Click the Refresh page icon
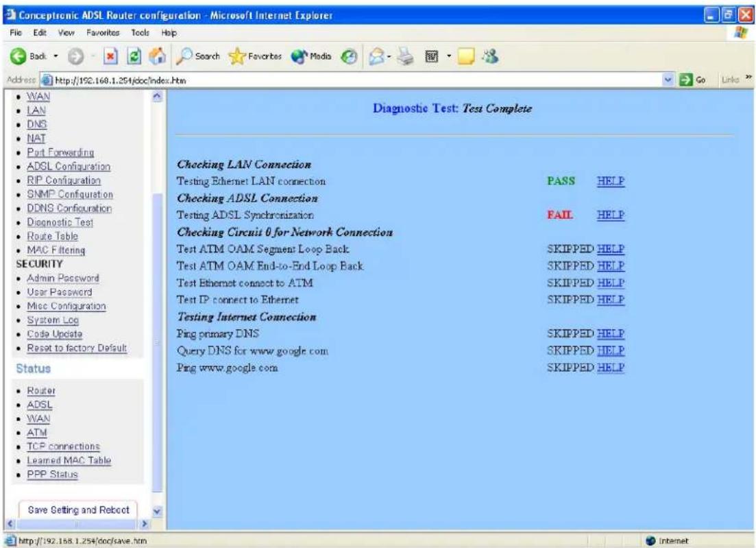The image size is (756, 548). point(134,57)
